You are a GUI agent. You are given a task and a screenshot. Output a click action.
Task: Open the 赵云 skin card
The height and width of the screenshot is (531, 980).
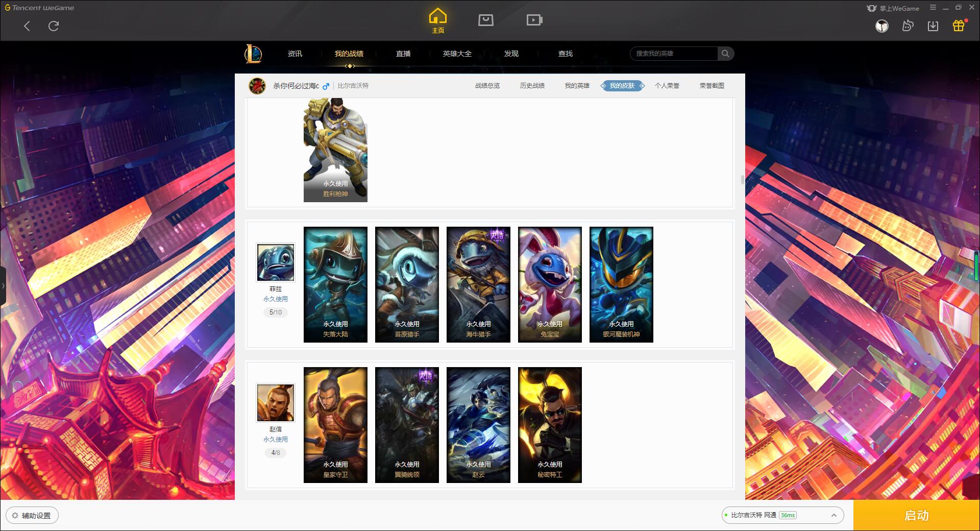coord(478,425)
